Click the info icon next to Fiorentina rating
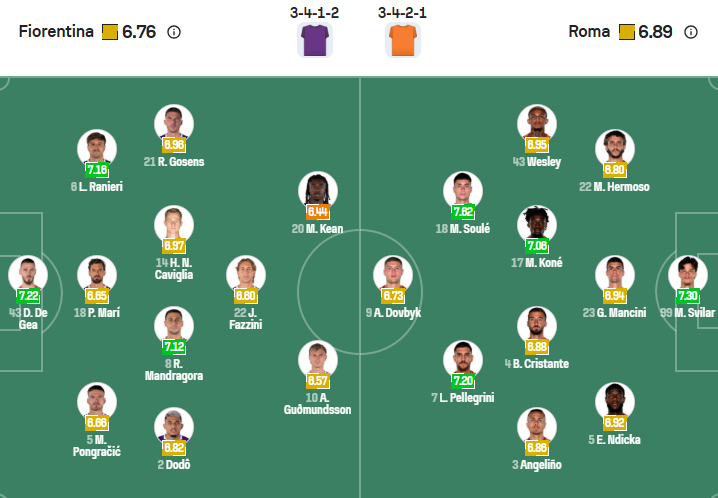The image size is (718, 498). pyautogui.click(x=174, y=32)
